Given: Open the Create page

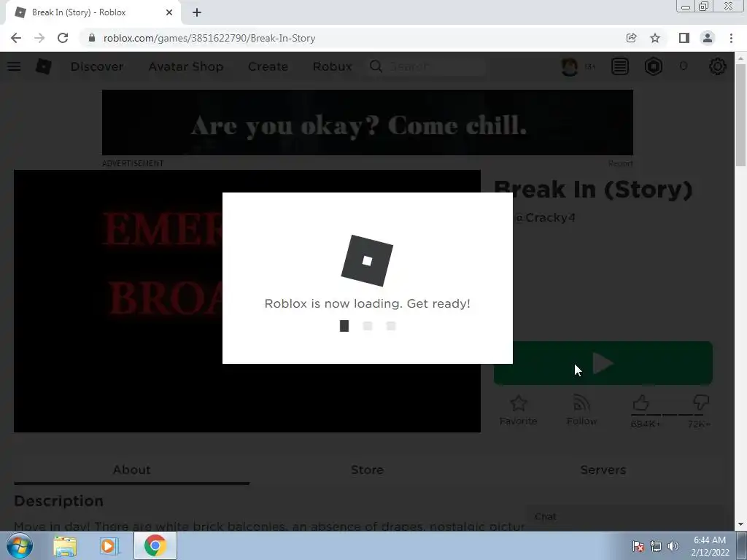Looking at the screenshot, I should 268,66.
